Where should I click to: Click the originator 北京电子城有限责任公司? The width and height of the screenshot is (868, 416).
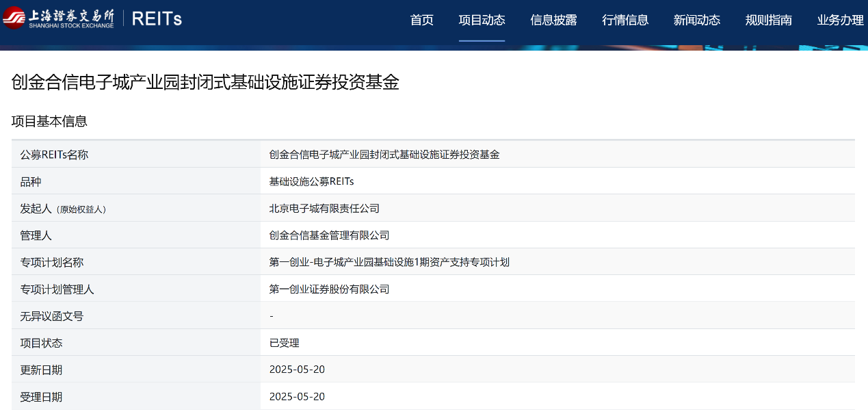point(324,209)
